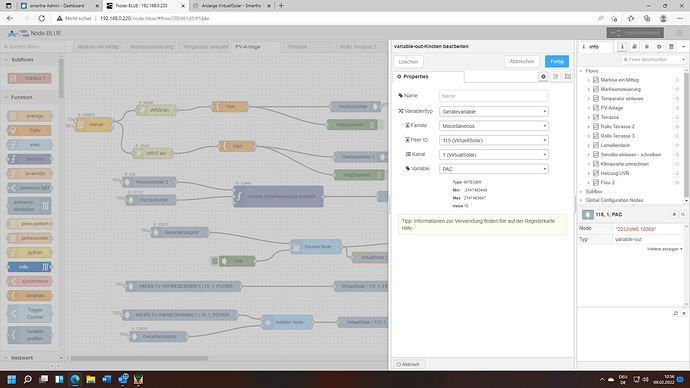Toggle enable circle for Markisensteuerung flow
Screen dimensions: 690x388
point(677,89)
